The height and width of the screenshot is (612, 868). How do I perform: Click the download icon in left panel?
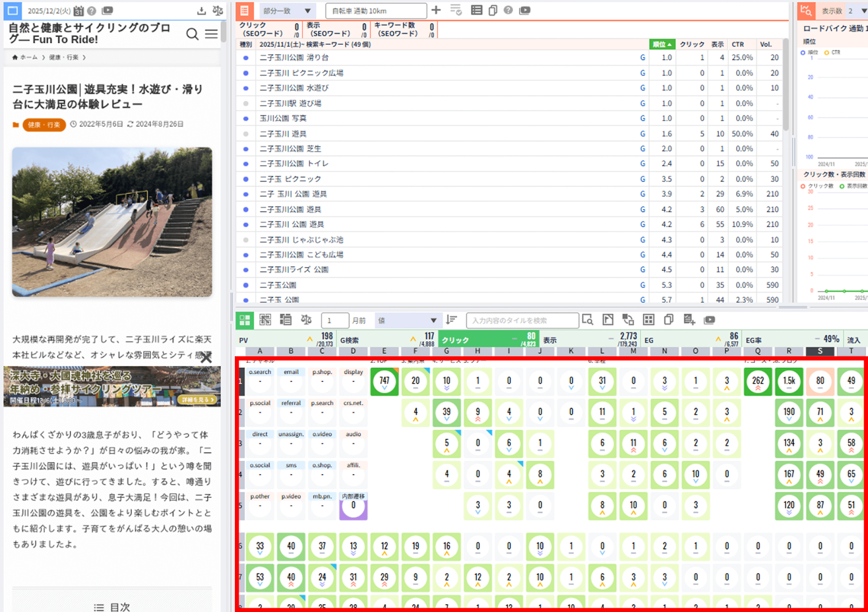(x=201, y=11)
